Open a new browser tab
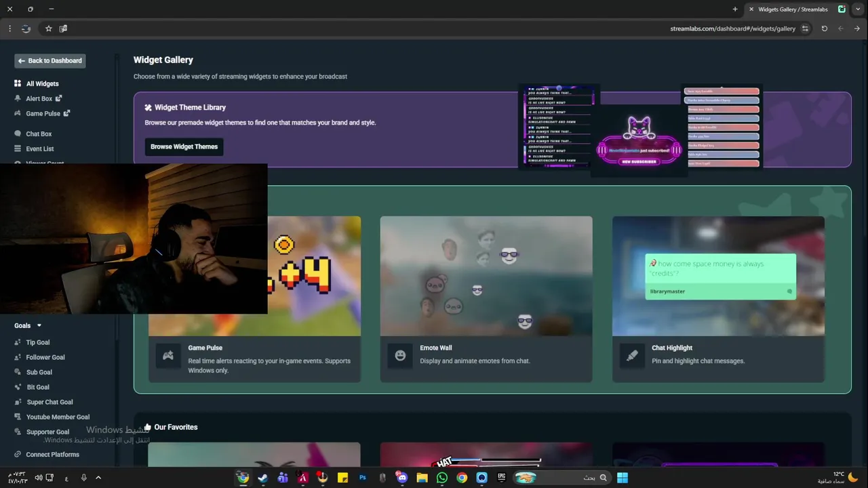This screenshot has height=488, width=868. [735, 9]
